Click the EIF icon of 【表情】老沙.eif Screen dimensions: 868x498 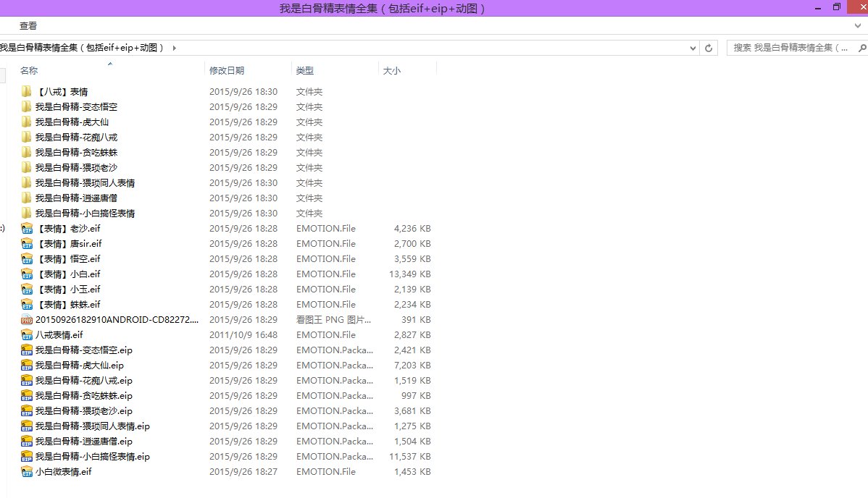pyautogui.click(x=27, y=229)
